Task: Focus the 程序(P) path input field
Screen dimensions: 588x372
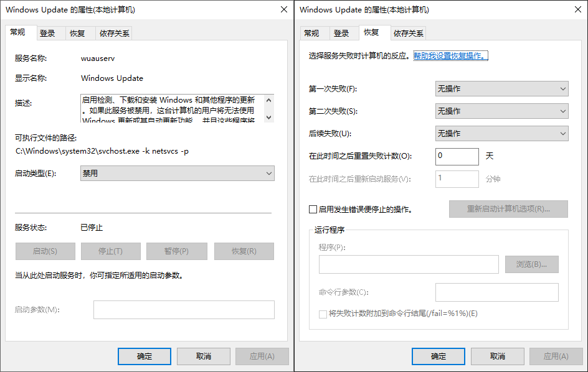Action: tap(409, 264)
